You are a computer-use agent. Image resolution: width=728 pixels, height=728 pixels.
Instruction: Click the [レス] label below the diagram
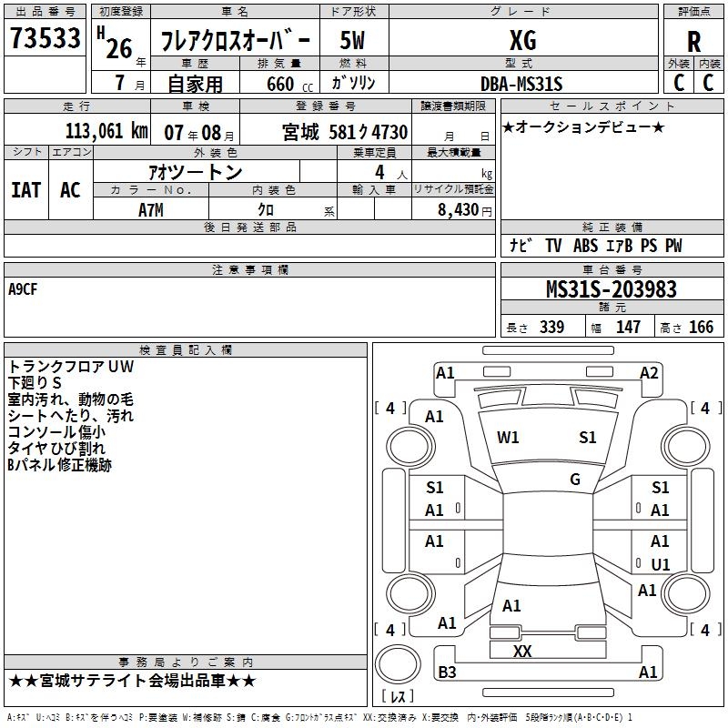[396, 696]
